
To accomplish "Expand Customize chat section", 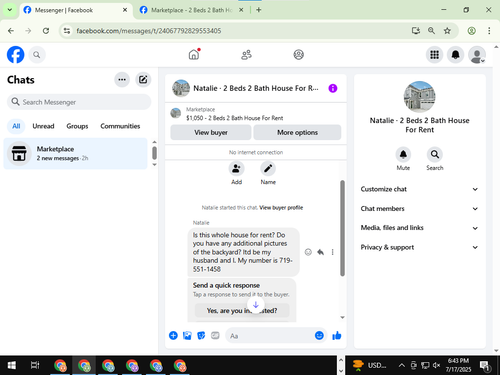I will (419, 189).
